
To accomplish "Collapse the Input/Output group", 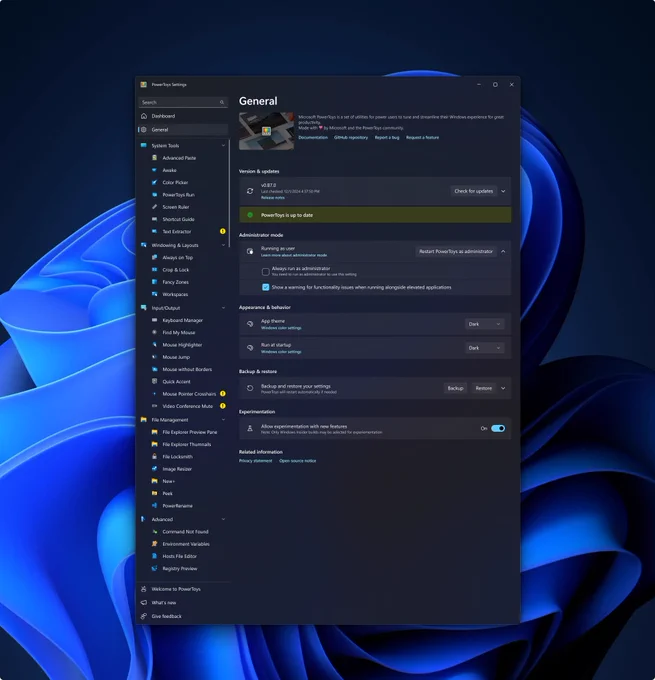I will [223, 308].
